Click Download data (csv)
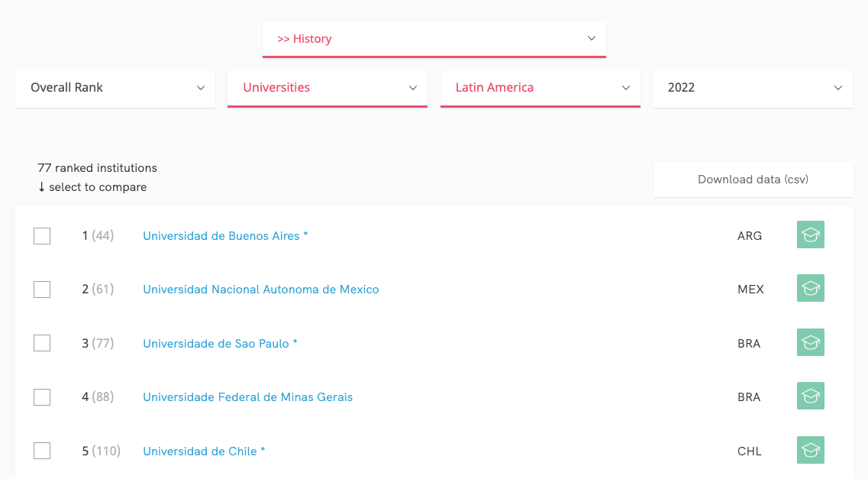This screenshot has height=479, width=868. pos(752,179)
